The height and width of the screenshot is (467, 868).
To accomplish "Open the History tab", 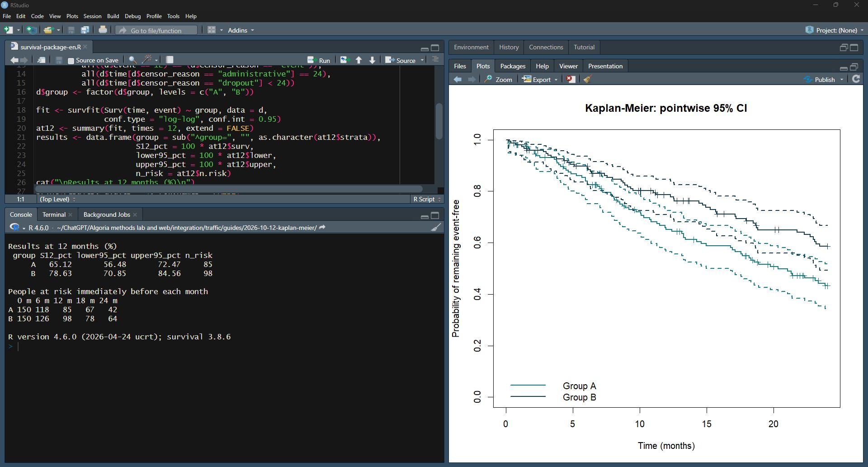I will tap(509, 47).
